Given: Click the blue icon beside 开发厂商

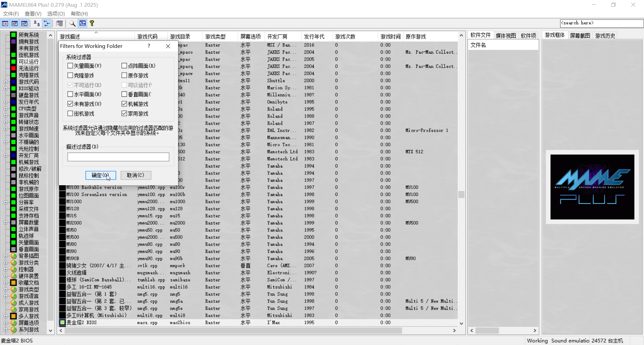Looking at the screenshot, I should coord(13,155).
